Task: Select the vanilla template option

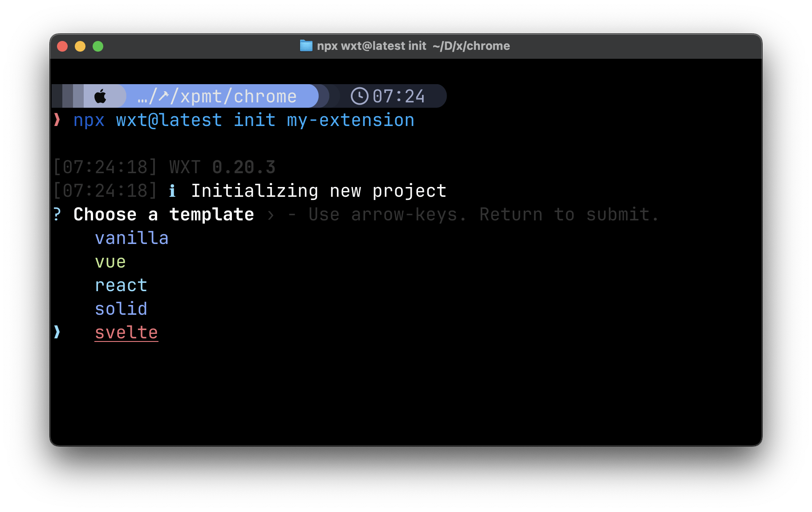Action: [x=132, y=238]
